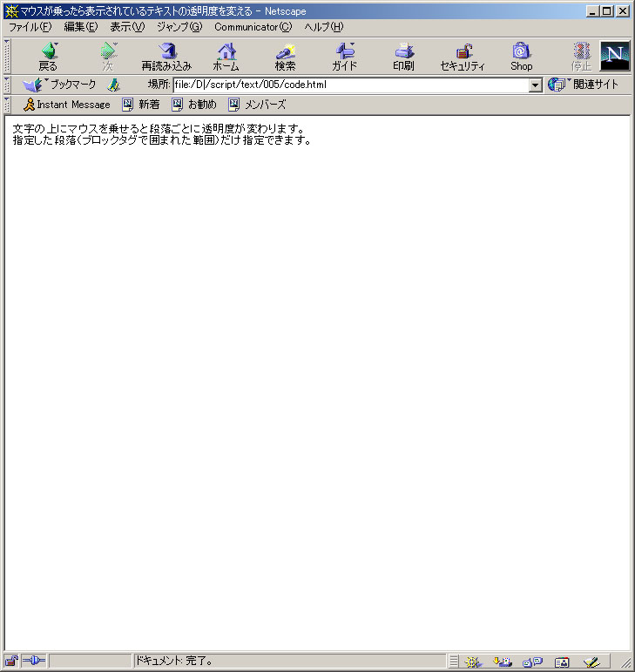Viewport: 635px width, 672px height.
Task: Click the 次 forward button
Action: tap(107, 57)
